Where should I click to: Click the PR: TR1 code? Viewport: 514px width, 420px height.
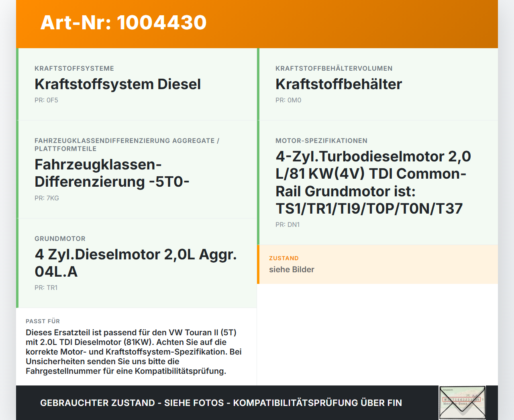click(46, 288)
